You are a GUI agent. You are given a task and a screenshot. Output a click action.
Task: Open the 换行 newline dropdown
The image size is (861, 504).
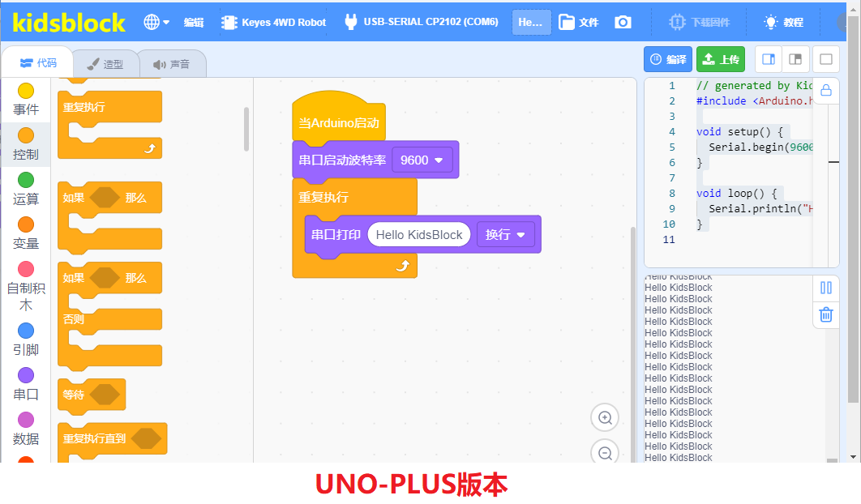point(505,234)
